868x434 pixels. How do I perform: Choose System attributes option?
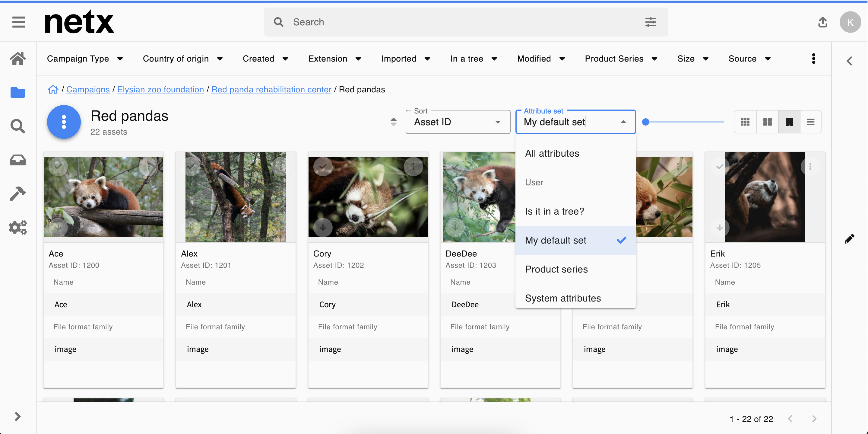pos(575,298)
